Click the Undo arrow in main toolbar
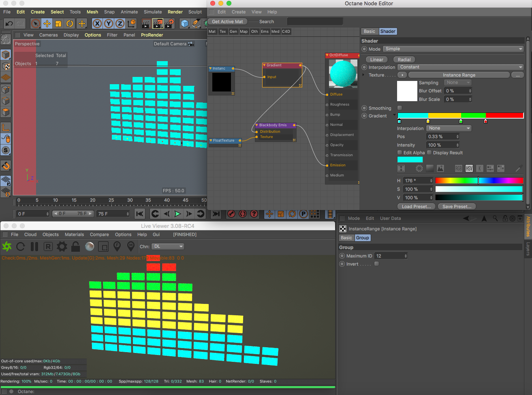 [x=9, y=23]
